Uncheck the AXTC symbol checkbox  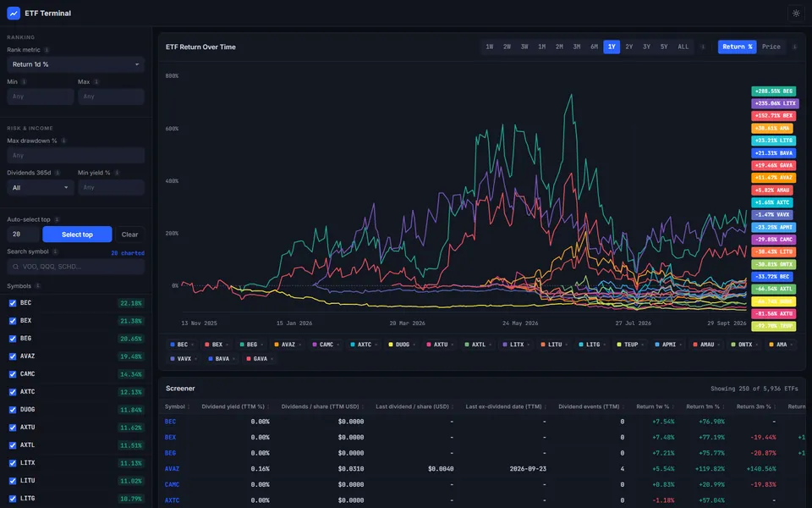click(x=13, y=392)
